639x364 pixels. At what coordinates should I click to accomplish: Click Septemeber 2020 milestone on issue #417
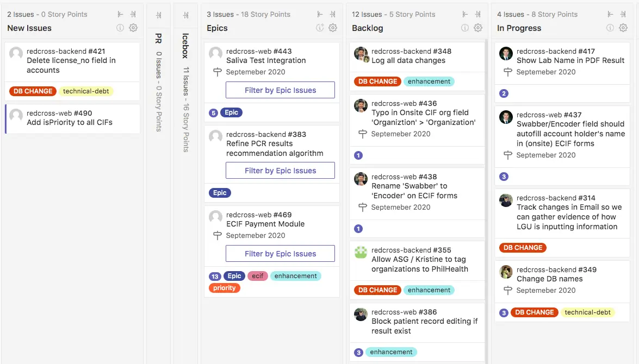(546, 72)
